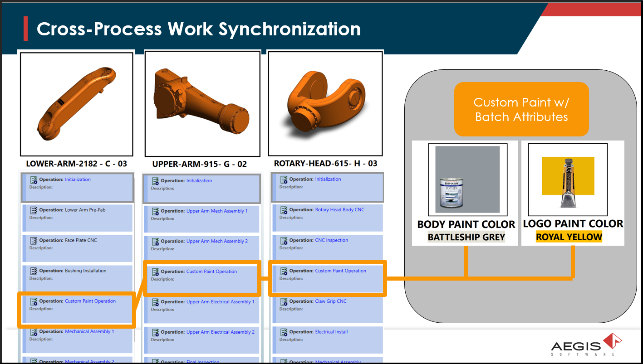
Task: Click Upper Arm Electrical Assembly 1 link
Action: tap(220, 302)
